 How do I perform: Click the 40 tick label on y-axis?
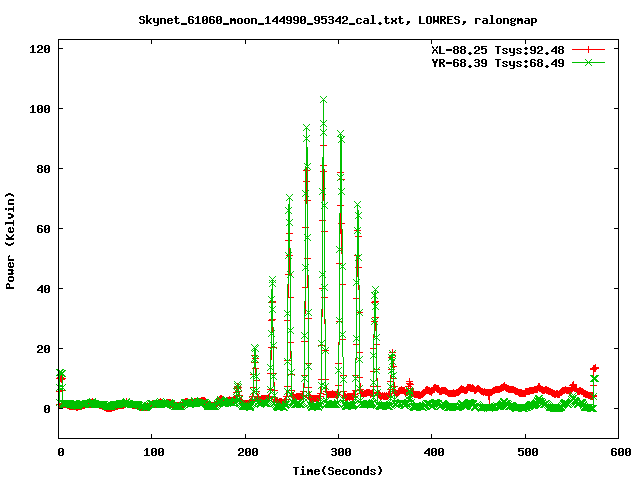pyautogui.click(x=44, y=288)
